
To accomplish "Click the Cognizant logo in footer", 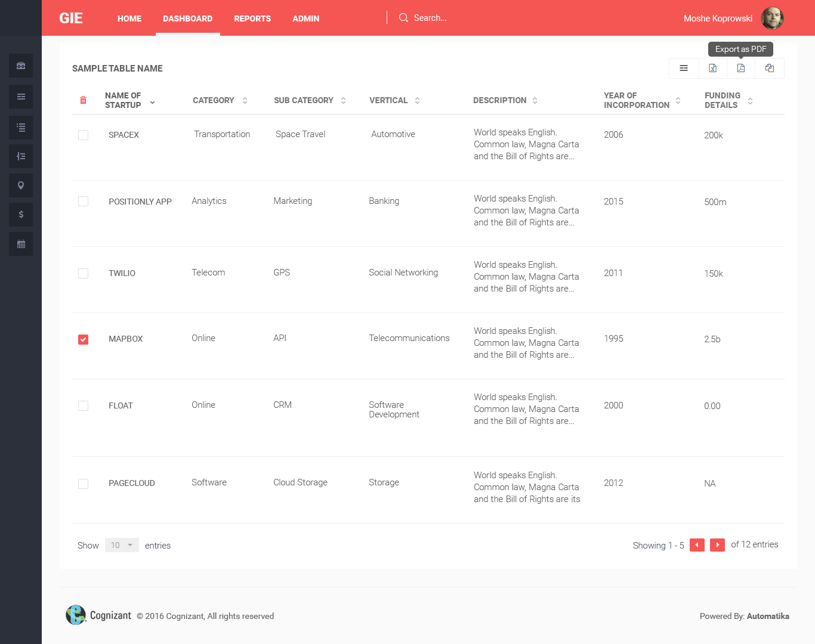I will [98, 615].
